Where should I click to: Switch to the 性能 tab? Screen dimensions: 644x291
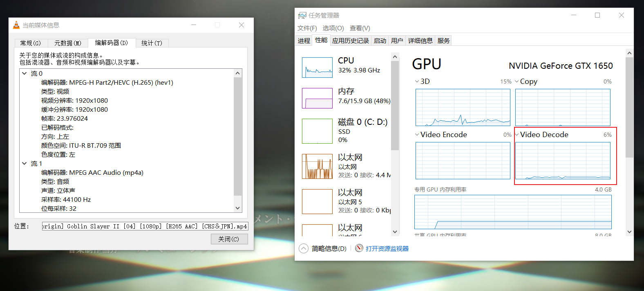(321, 40)
